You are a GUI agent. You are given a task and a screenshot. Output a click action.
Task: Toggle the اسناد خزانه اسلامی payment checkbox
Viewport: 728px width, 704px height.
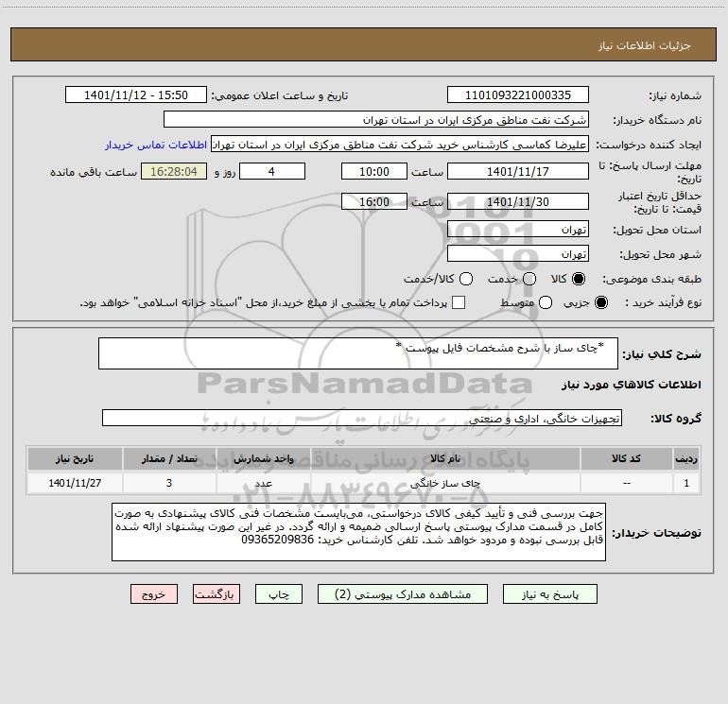click(x=459, y=302)
